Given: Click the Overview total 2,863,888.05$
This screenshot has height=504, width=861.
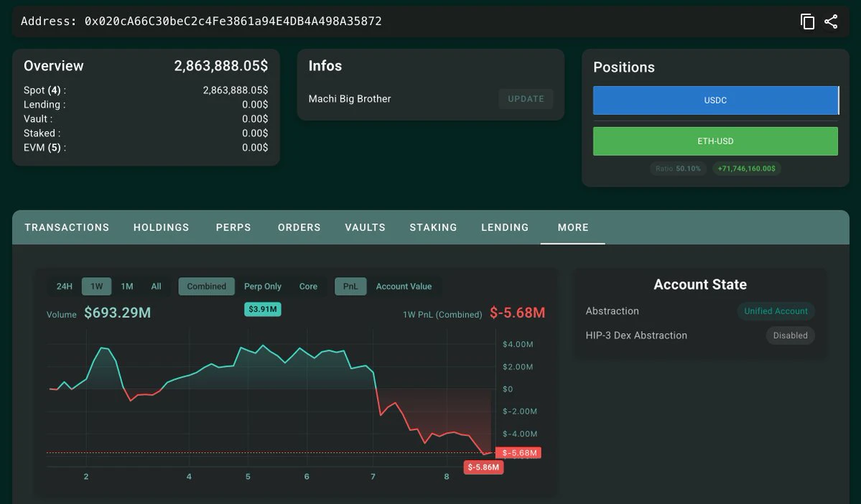Looking at the screenshot, I should point(220,66).
